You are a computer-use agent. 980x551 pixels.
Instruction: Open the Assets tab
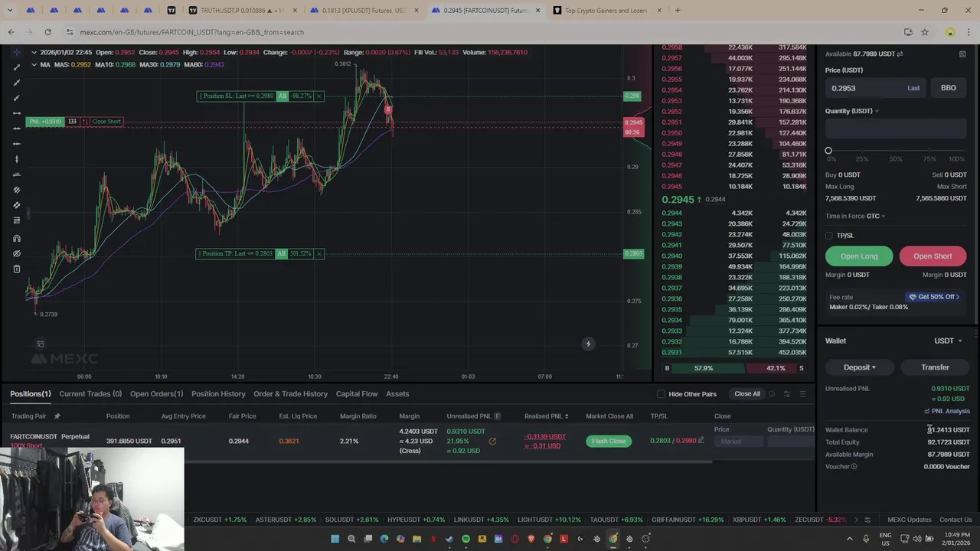tap(397, 394)
